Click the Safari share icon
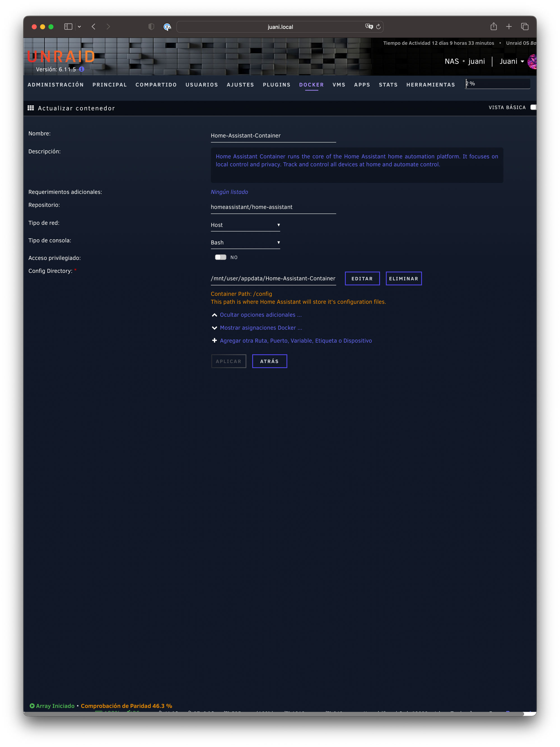Screen dimensions: 560x747 pos(494,26)
